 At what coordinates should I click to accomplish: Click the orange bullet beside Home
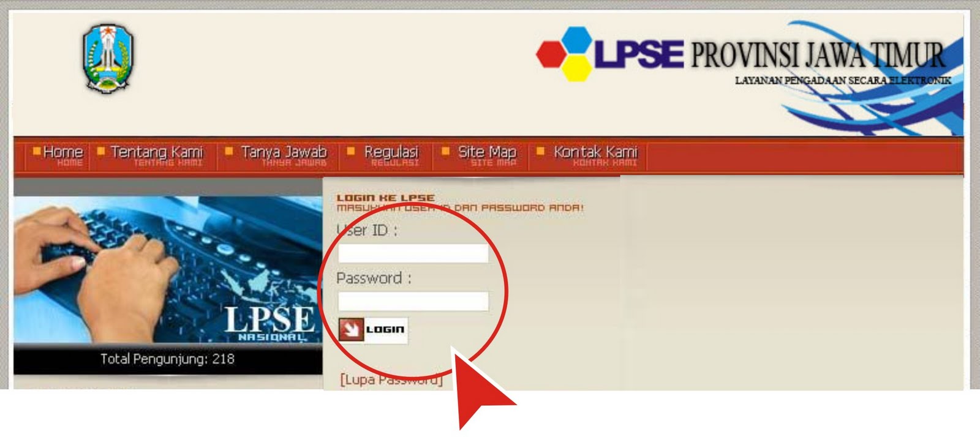point(37,150)
